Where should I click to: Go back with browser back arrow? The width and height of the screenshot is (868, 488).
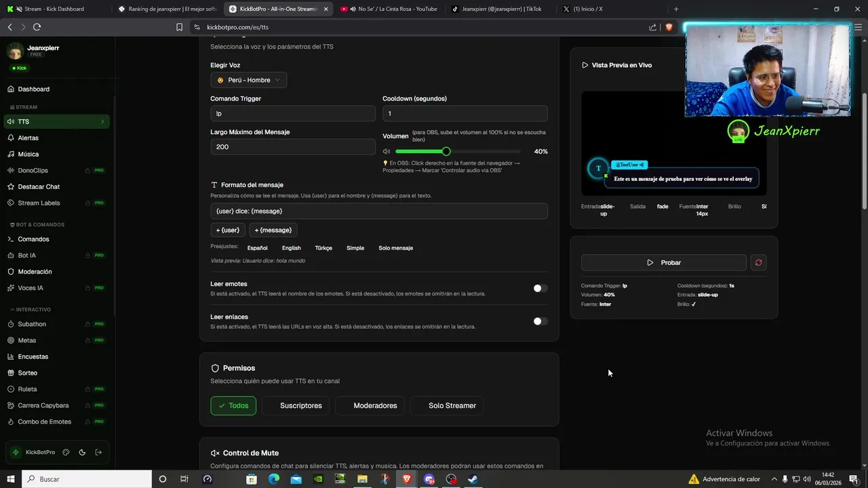tap(9, 27)
